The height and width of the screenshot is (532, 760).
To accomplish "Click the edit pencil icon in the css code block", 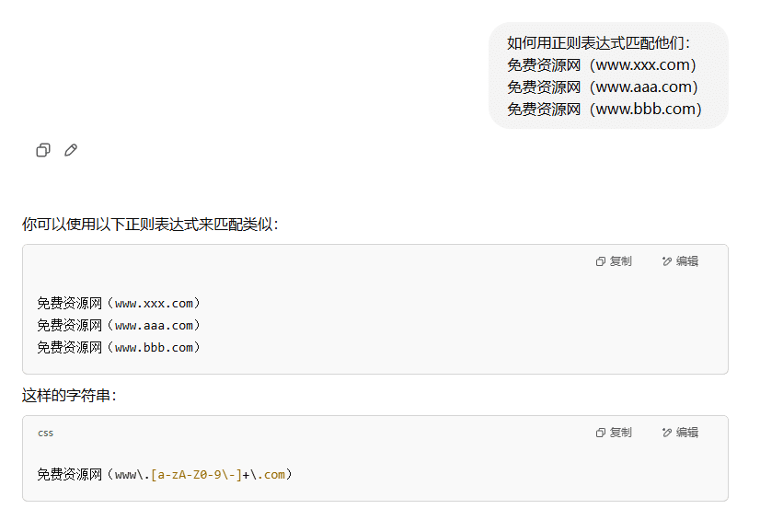I will (667, 433).
